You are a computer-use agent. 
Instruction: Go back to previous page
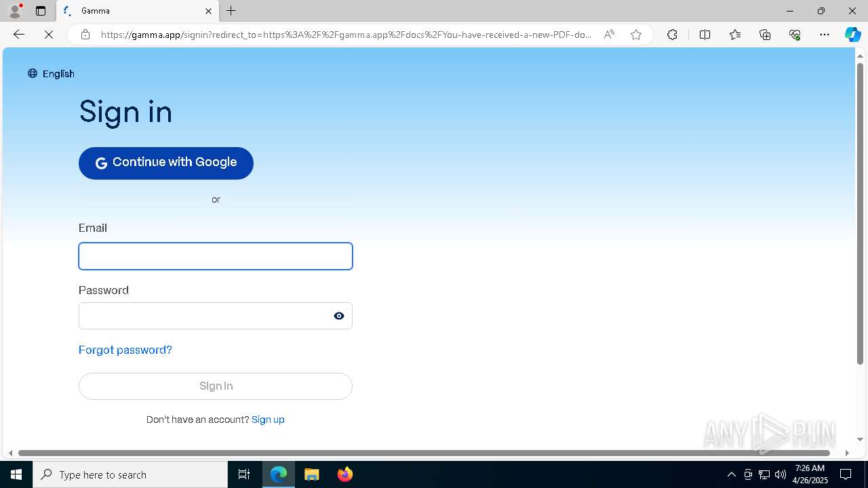pos(19,35)
